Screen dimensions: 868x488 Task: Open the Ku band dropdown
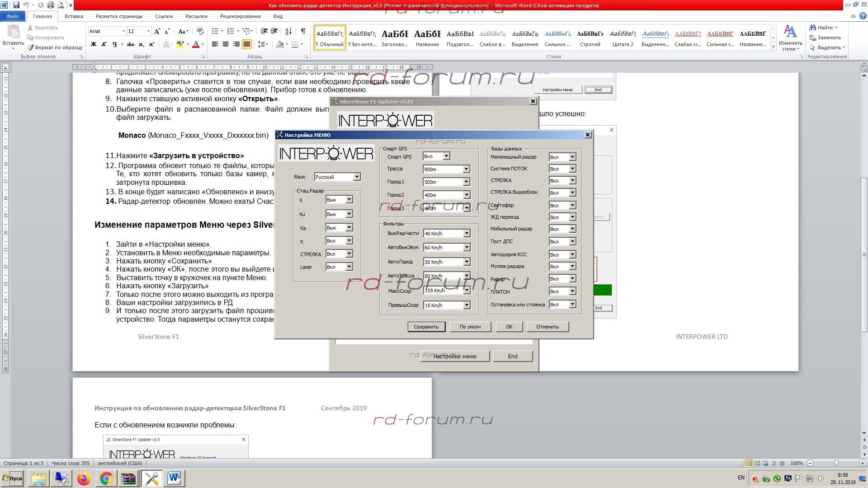(x=349, y=214)
